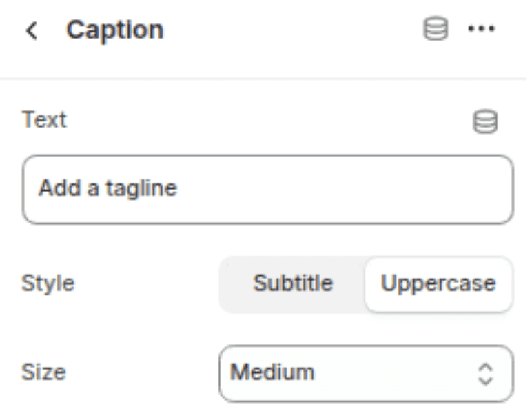
Task: Click the Style setting label
Action: (x=48, y=283)
